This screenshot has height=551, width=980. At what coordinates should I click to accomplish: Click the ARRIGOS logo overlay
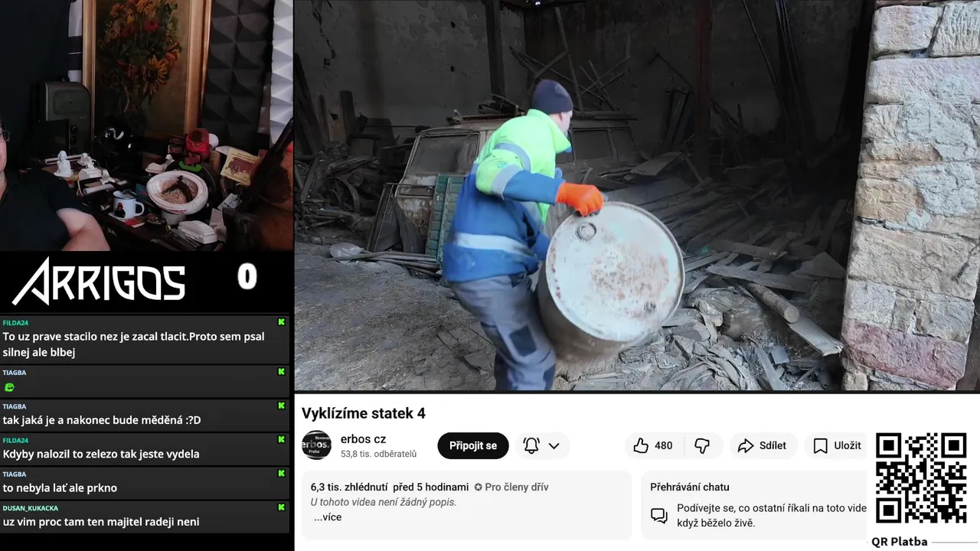click(x=98, y=281)
